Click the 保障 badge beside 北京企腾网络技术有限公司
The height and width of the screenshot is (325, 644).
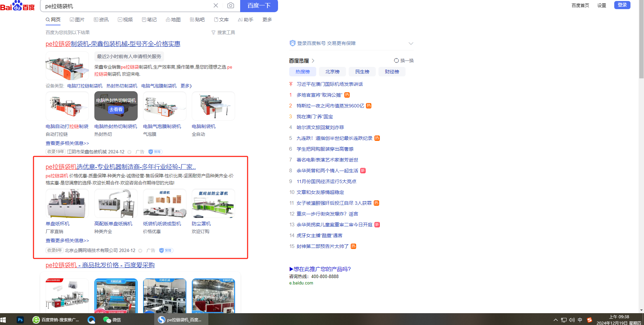coord(166,250)
